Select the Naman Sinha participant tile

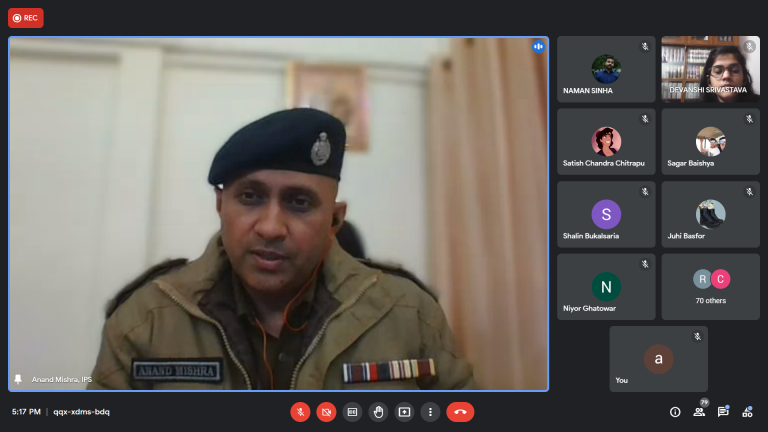pyautogui.click(x=606, y=69)
